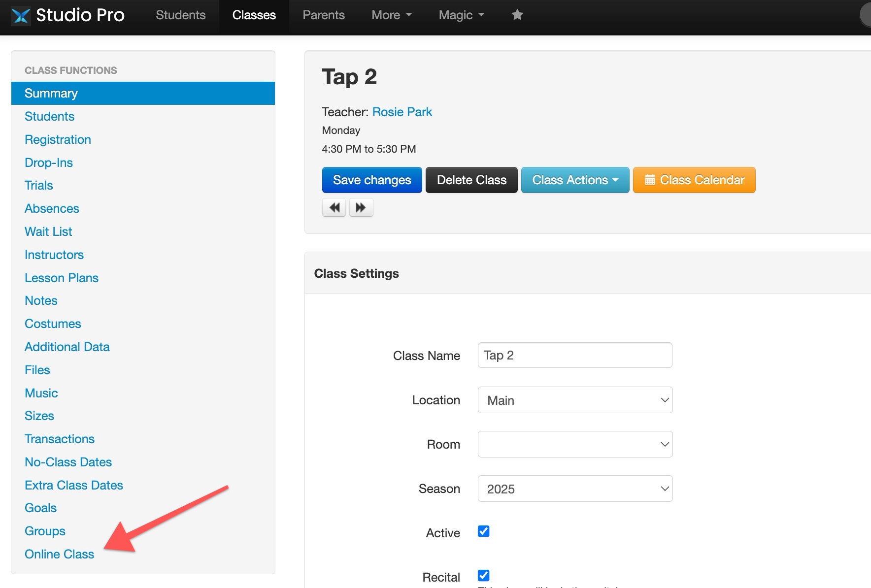This screenshot has height=588, width=871.
Task: Click the Save changes button
Action: [372, 180]
